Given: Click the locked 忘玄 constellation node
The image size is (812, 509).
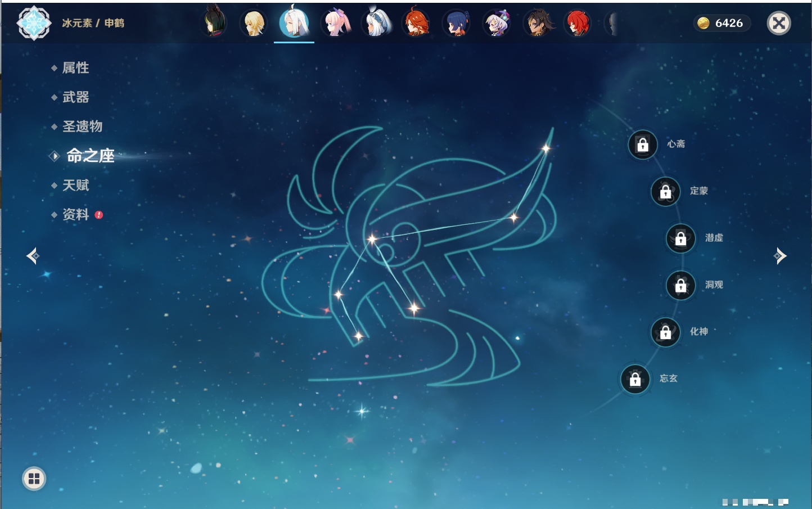Looking at the screenshot, I should pyautogui.click(x=635, y=380).
